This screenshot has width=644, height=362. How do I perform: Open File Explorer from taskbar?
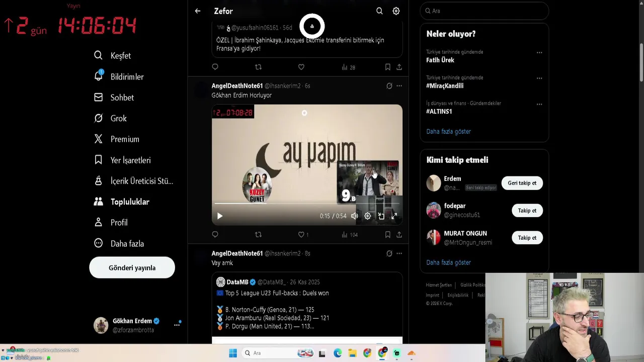352,353
